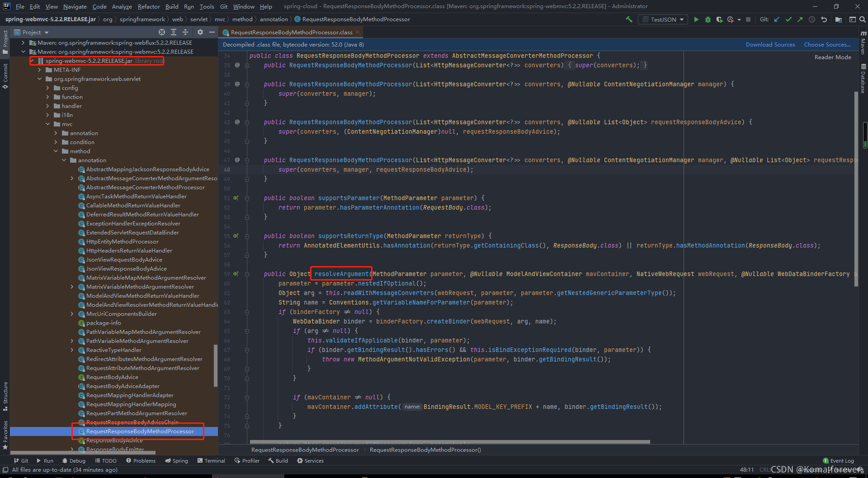868x478 pixels.
Task: Toggle Reader Mode in the editor
Action: pyautogui.click(x=833, y=57)
